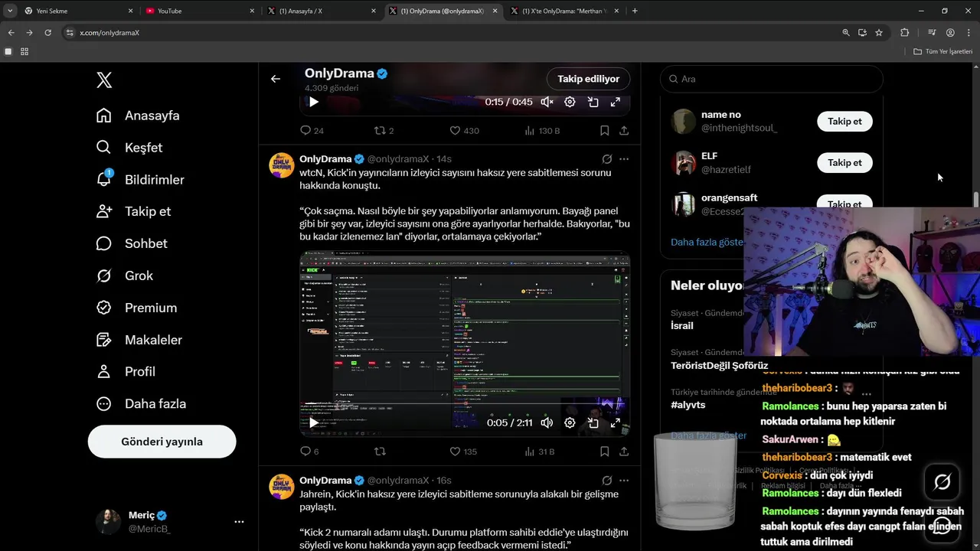Open settings gear on 2:11 video
980x551 pixels.
click(570, 422)
